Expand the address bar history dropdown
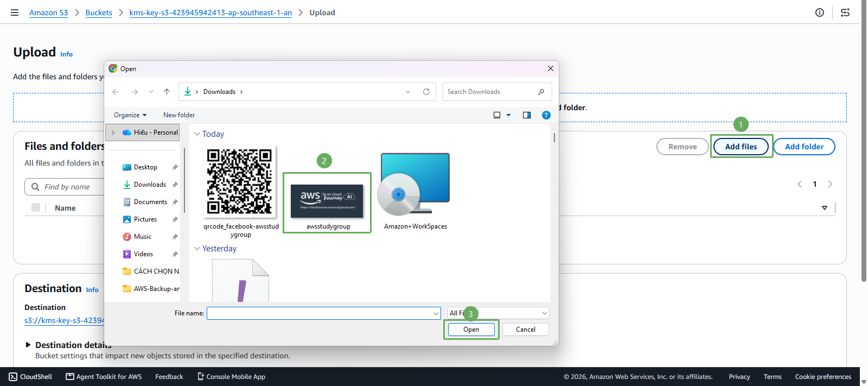Viewport: 868px width, 386px height. [x=408, y=92]
